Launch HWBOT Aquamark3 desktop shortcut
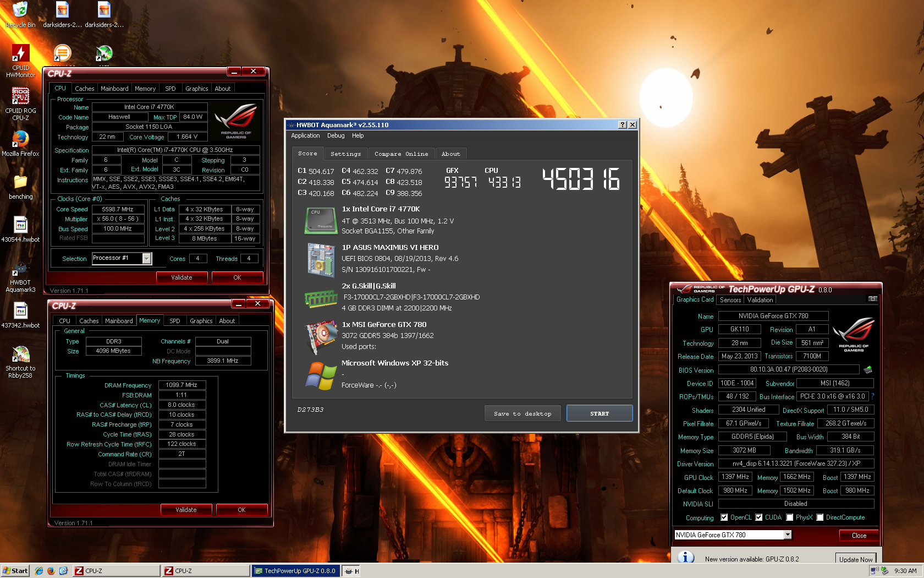This screenshot has height=578, width=924. (x=20, y=276)
